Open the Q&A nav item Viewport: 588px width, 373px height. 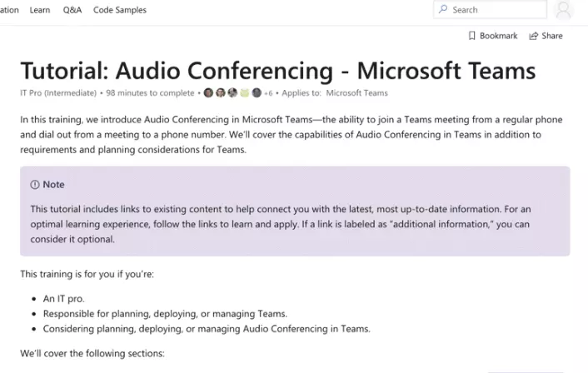[72, 10]
